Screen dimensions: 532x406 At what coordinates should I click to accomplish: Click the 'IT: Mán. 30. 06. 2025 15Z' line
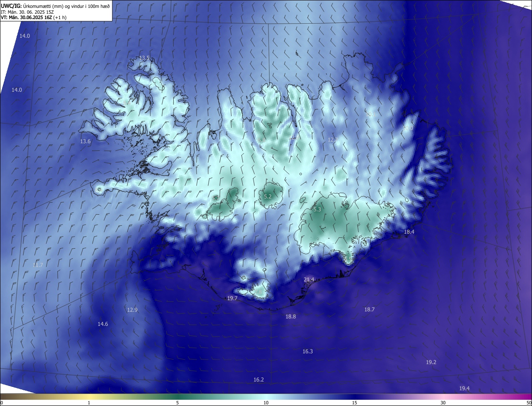point(28,12)
